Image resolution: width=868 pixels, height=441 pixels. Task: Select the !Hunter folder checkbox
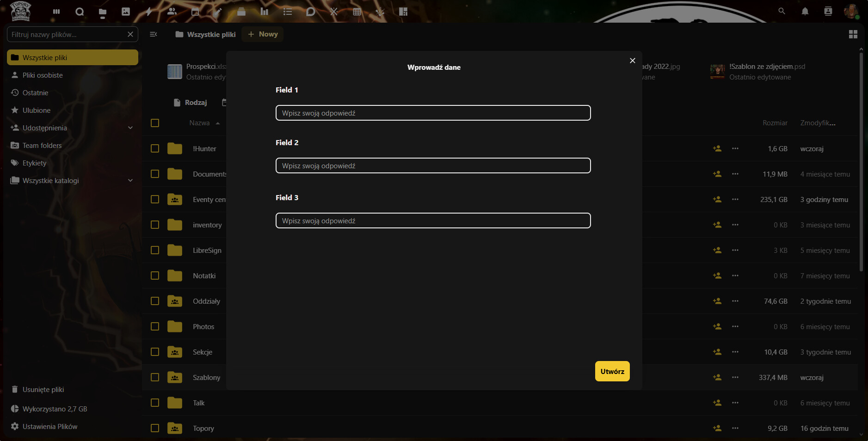[x=155, y=148]
